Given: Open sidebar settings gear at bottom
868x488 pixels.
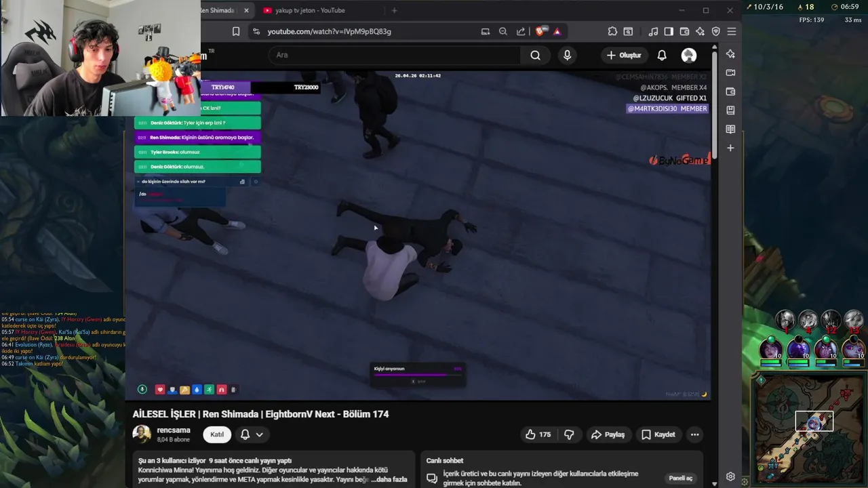Looking at the screenshot, I should pos(730,476).
